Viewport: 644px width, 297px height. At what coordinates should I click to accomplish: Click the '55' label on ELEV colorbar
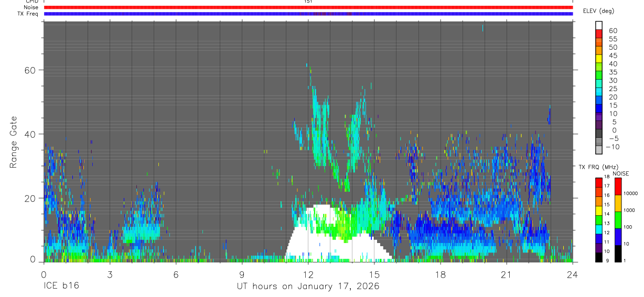[613, 39]
